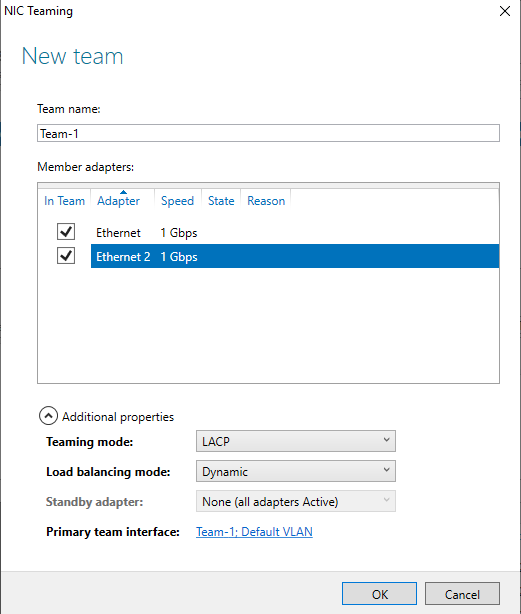Collapse the Additional properties chevron icon
Viewport: 521px width, 614px height.
(x=48, y=416)
